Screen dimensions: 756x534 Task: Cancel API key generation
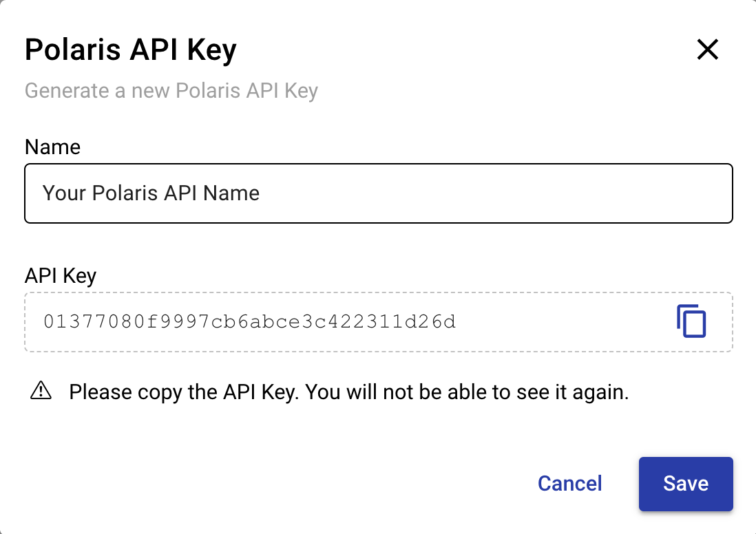[x=569, y=484]
